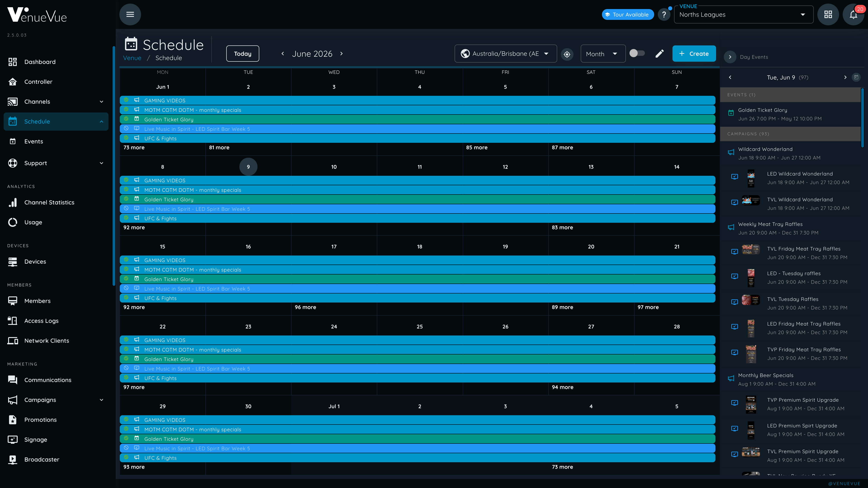Toggle the switch next to Month dropdown
This screenshot has width=868, height=488.
pos(637,53)
